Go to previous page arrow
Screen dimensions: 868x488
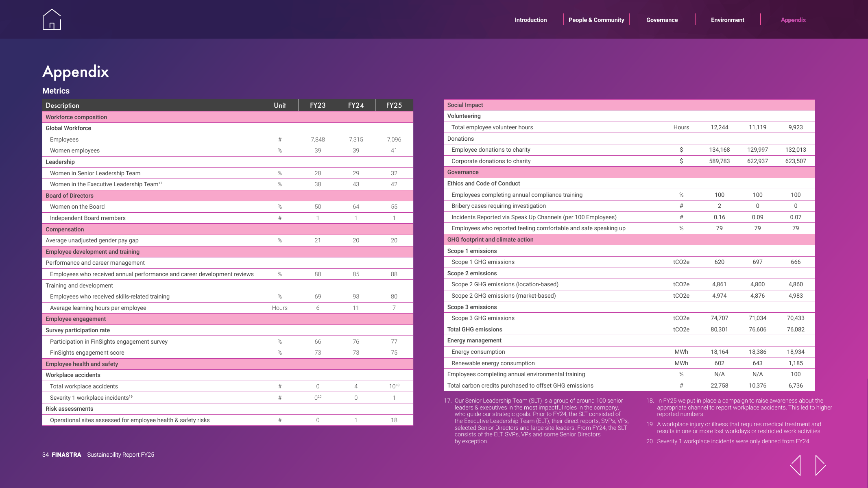pyautogui.click(x=796, y=465)
